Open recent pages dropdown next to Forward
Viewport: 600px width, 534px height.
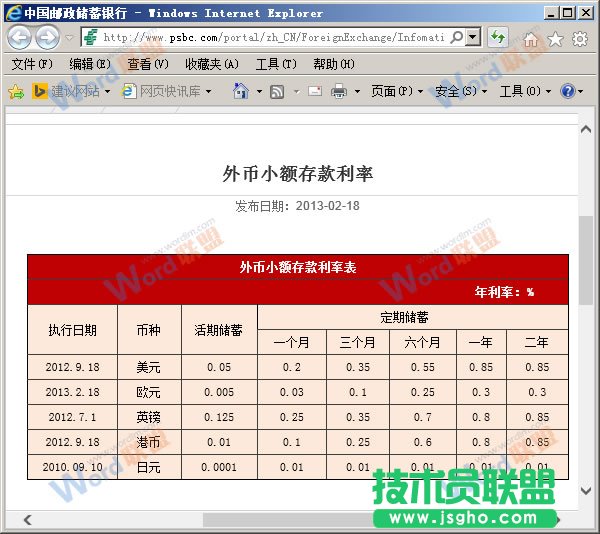coord(69,37)
